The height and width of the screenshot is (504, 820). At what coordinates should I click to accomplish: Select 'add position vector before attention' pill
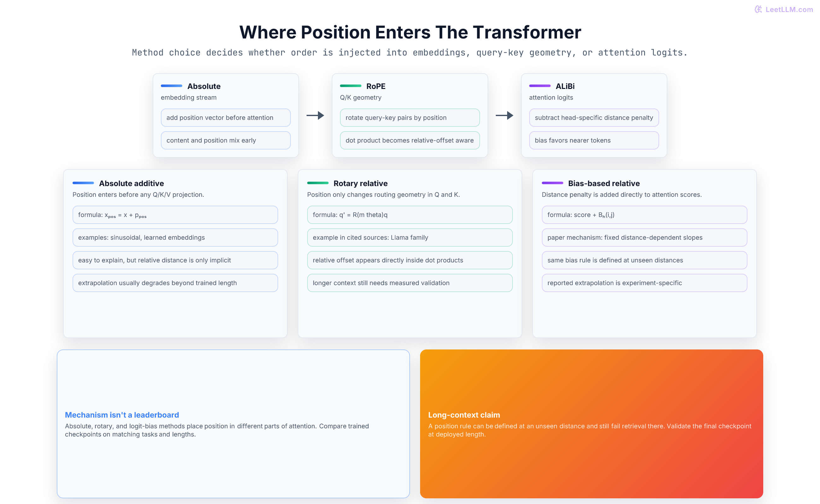tap(225, 118)
